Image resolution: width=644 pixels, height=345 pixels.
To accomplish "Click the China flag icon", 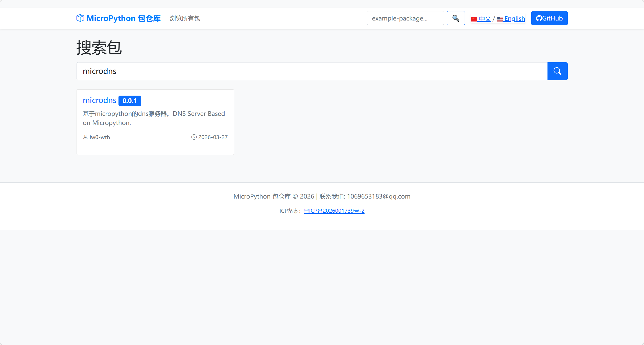I will (x=474, y=19).
